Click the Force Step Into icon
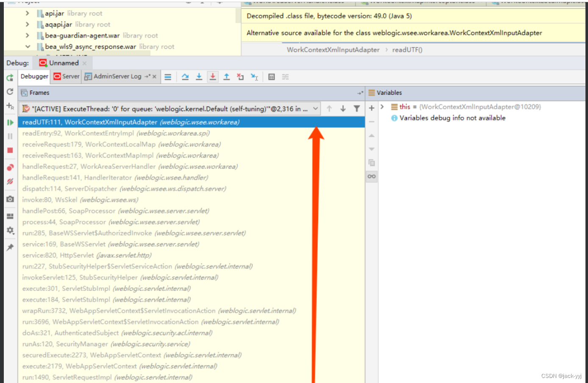This screenshot has width=588, height=383. pos(213,77)
